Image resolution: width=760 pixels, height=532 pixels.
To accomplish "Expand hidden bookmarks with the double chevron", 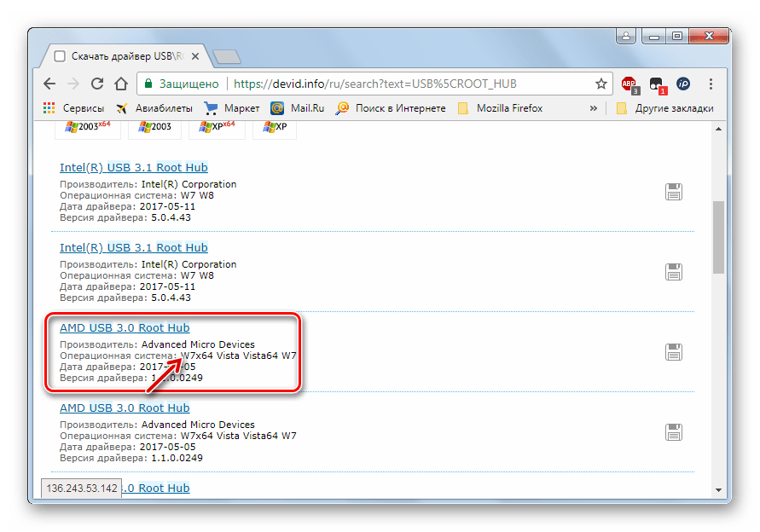I will coord(594,108).
